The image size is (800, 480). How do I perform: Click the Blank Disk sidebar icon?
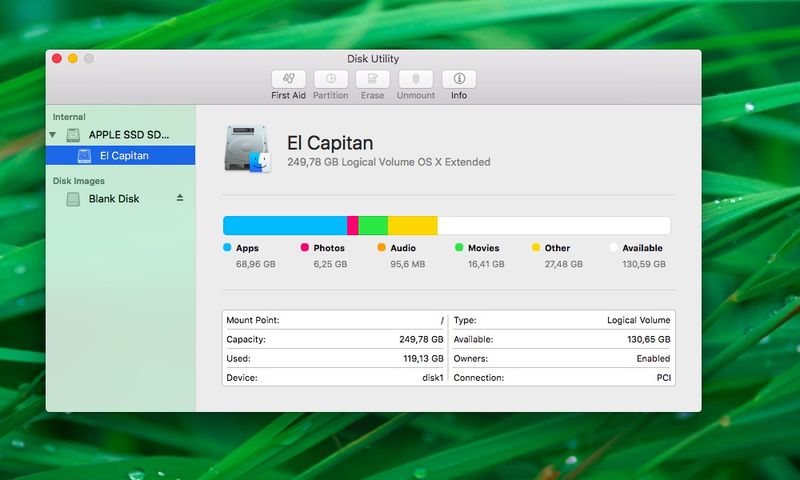73,199
